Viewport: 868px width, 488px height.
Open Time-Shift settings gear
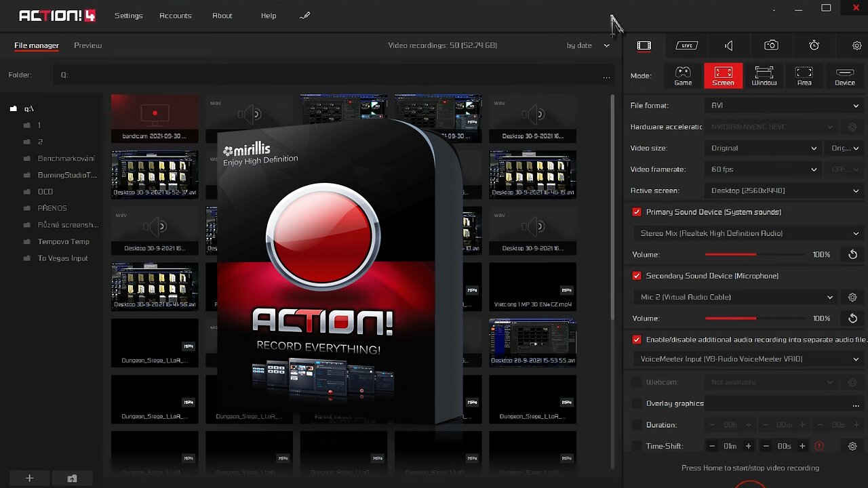point(852,446)
